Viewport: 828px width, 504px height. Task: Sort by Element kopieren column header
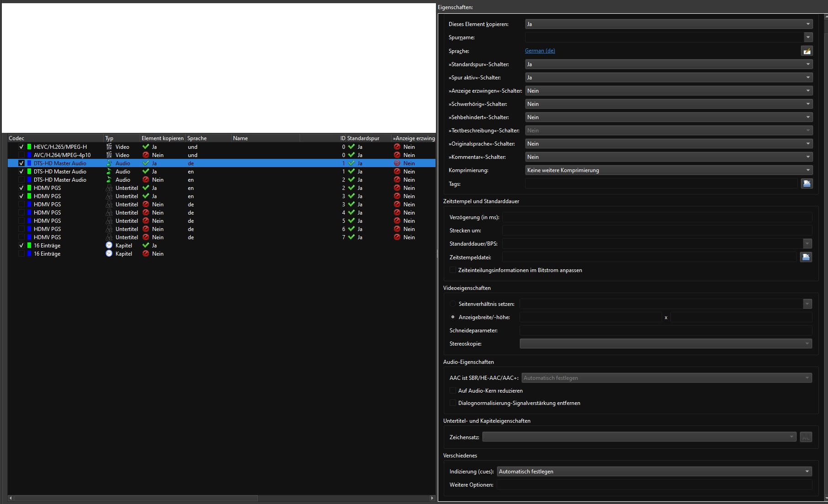tap(163, 138)
